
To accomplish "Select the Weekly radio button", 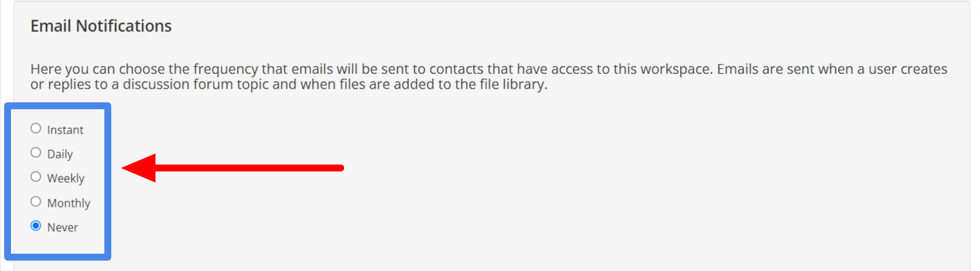I will [36, 177].
